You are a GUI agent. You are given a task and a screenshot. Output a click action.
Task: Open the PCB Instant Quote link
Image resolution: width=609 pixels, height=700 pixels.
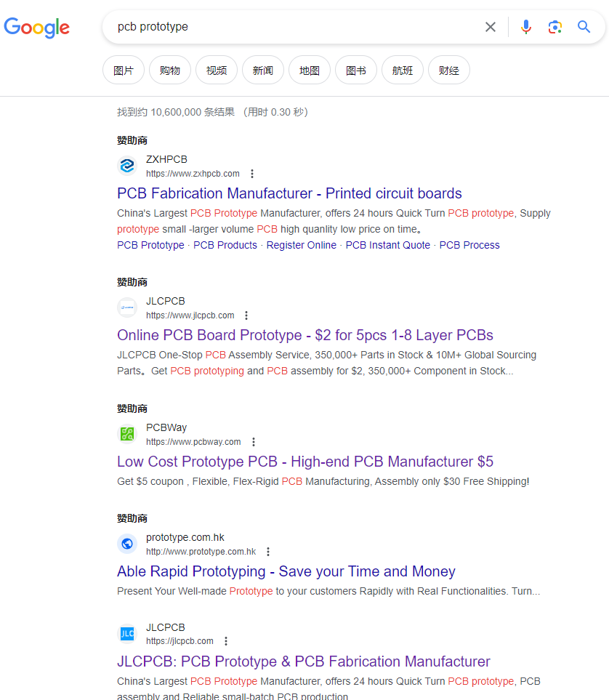point(387,245)
